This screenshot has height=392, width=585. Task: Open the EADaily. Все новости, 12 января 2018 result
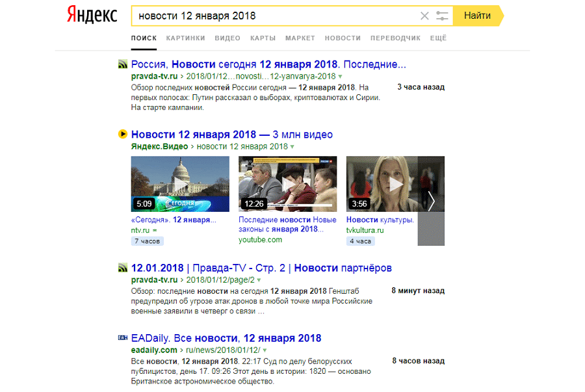[226, 338]
